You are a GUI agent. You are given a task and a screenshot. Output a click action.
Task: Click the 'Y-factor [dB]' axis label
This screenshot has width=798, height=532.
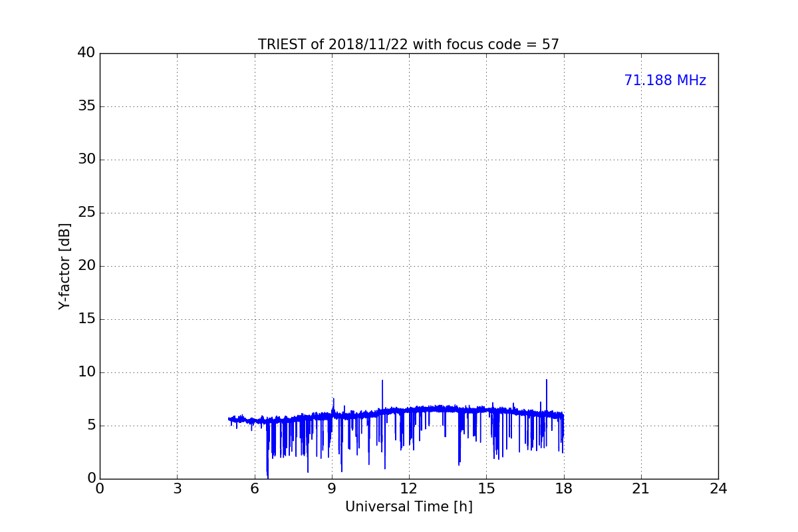(x=65, y=266)
